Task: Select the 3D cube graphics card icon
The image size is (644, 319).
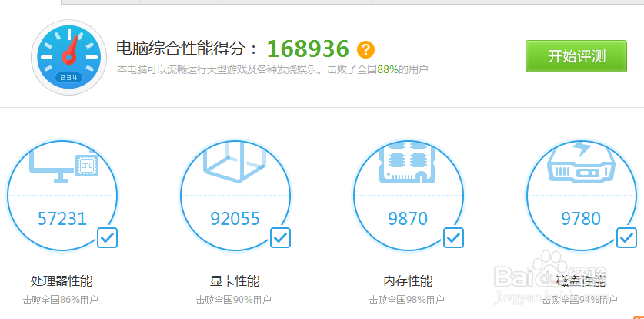Action: tap(235, 163)
